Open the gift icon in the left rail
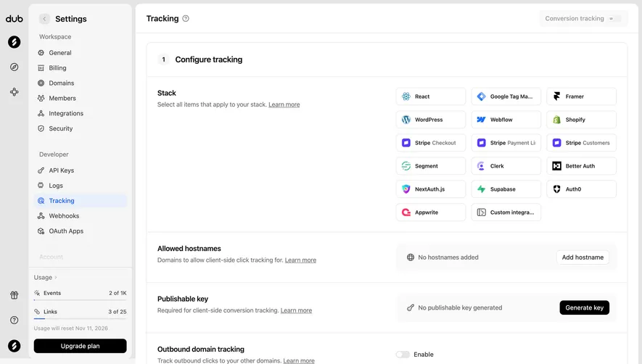This screenshot has height=364, width=642. click(15, 295)
